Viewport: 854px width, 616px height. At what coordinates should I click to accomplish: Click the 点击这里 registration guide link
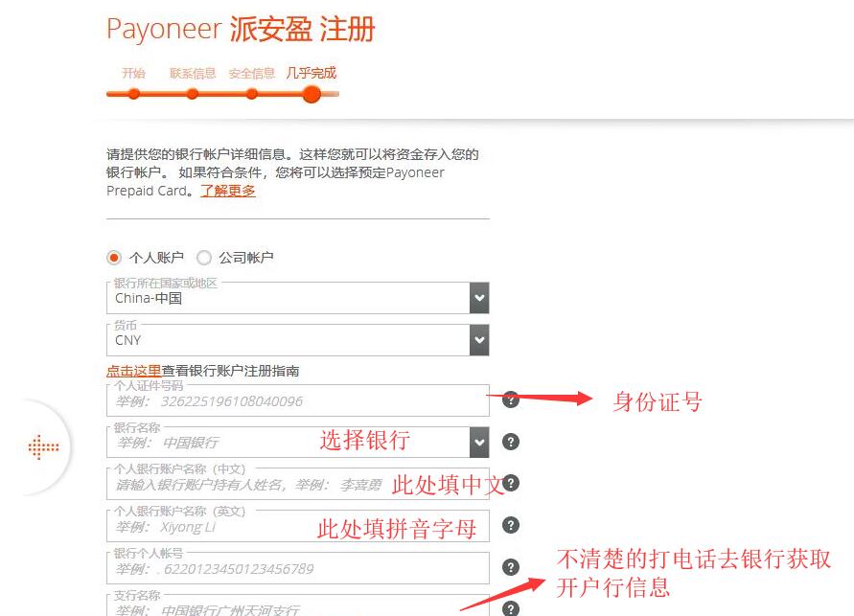point(133,371)
